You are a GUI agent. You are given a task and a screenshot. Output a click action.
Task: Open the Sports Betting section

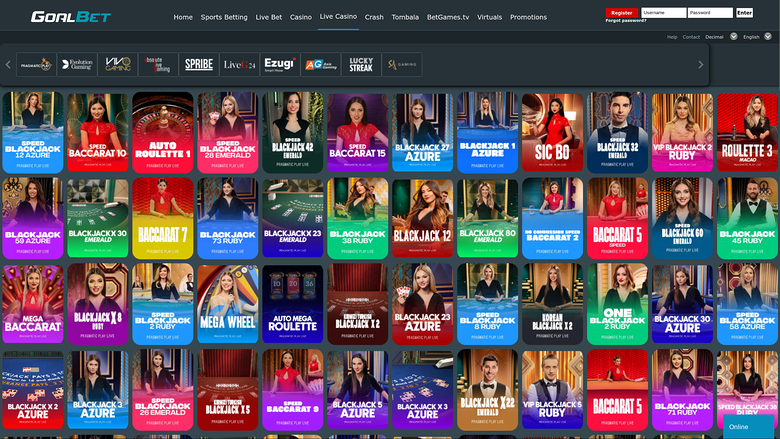(224, 17)
